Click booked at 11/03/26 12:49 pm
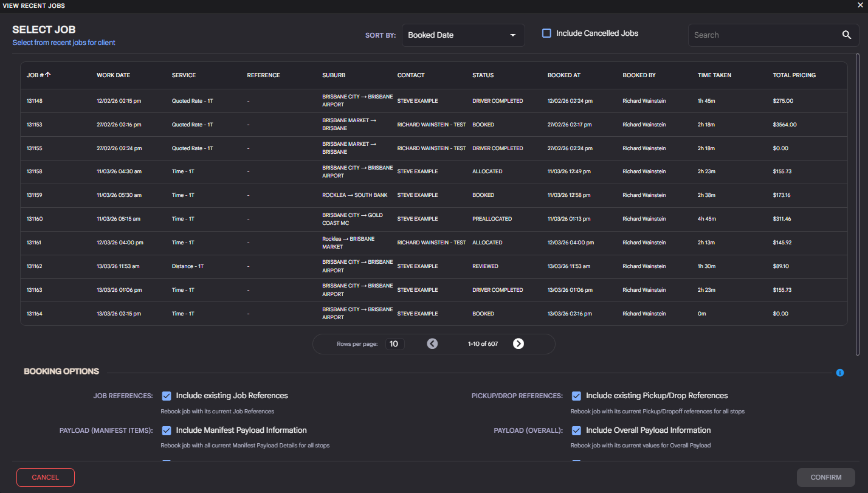This screenshot has height=493, width=868. click(569, 171)
